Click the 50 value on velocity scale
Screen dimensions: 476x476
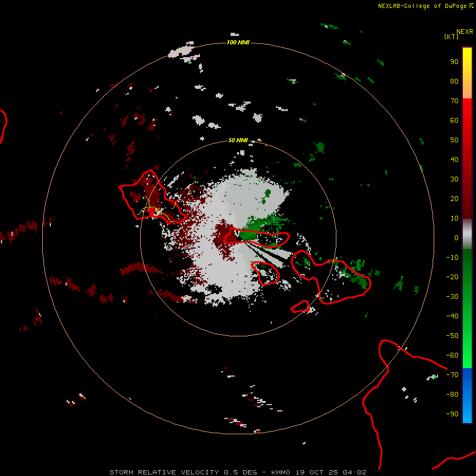[454, 140]
